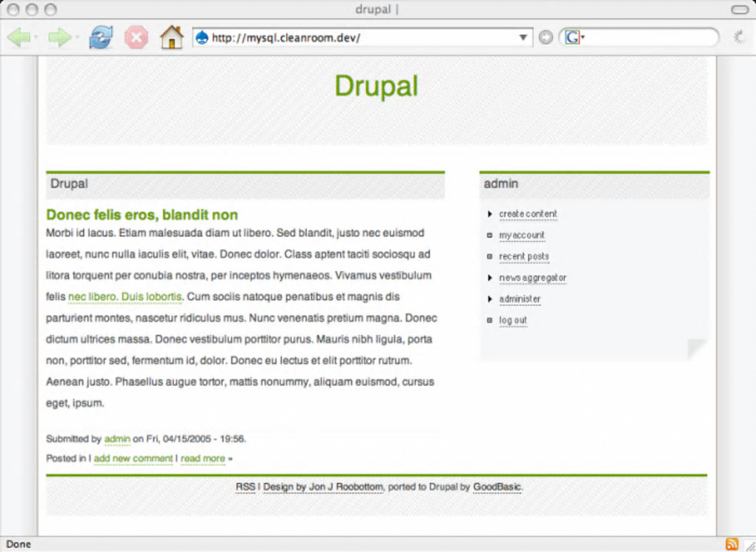Open the address bar history dropdown arrow
756x552 pixels.
tap(523, 38)
